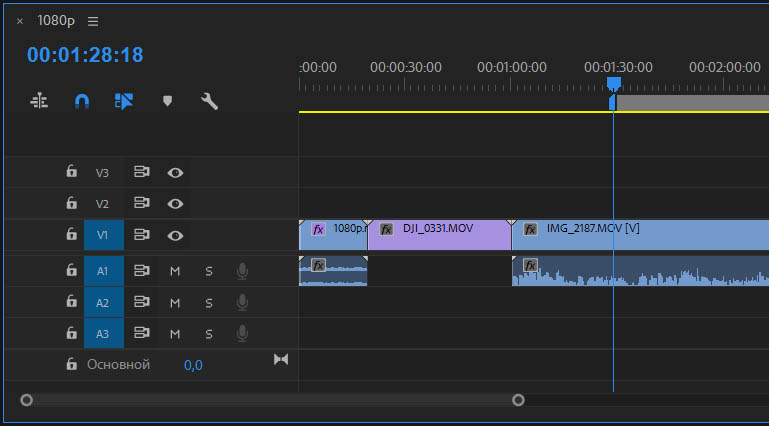Click the playhead handle on time ruler
The width and height of the screenshot is (769, 426).
pos(614,83)
